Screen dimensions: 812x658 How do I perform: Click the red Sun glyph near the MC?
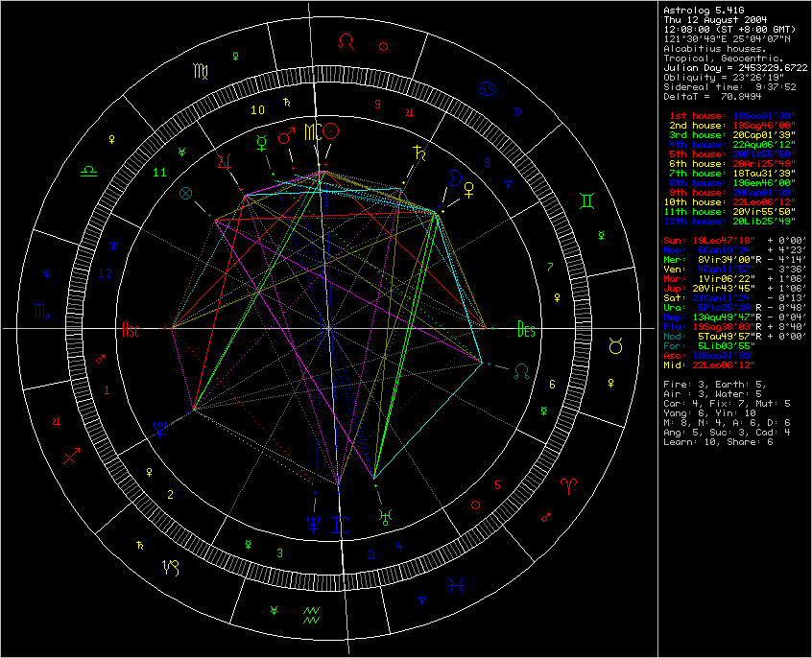[332, 131]
